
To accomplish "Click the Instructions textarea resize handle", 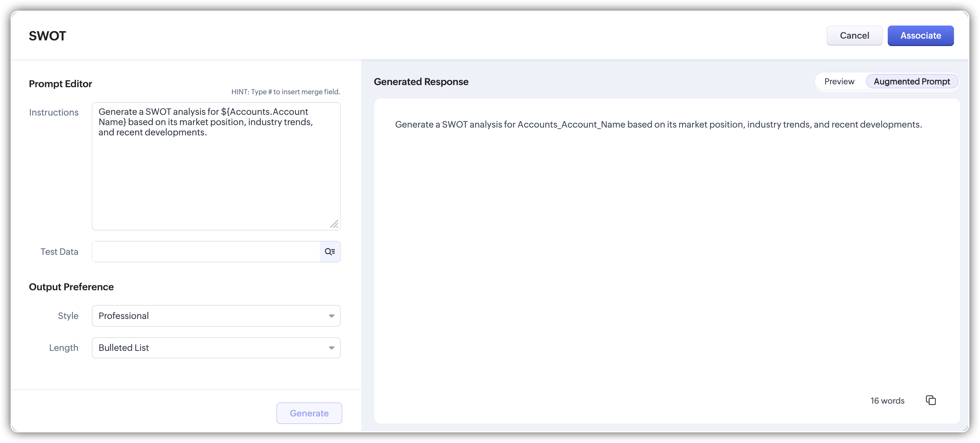I will 334,224.
